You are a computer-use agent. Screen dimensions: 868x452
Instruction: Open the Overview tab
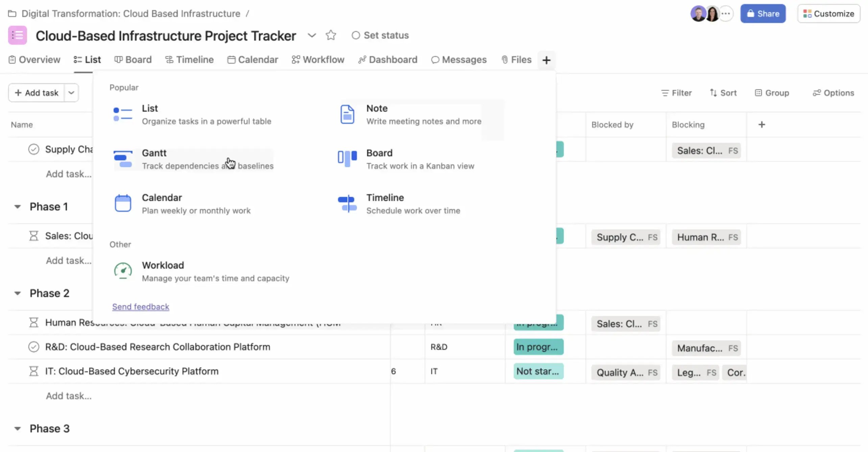pos(34,60)
